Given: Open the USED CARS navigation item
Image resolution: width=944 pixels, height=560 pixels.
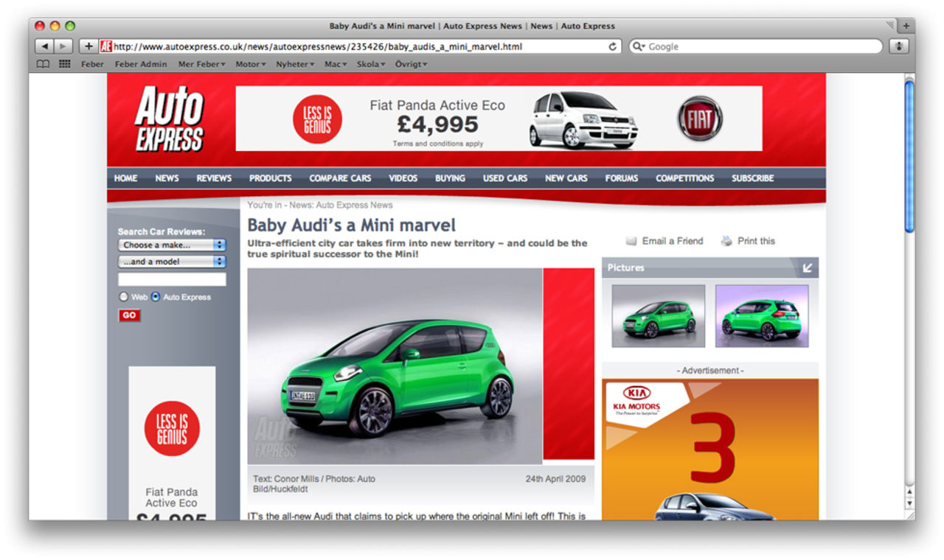Looking at the screenshot, I should [x=505, y=178].
